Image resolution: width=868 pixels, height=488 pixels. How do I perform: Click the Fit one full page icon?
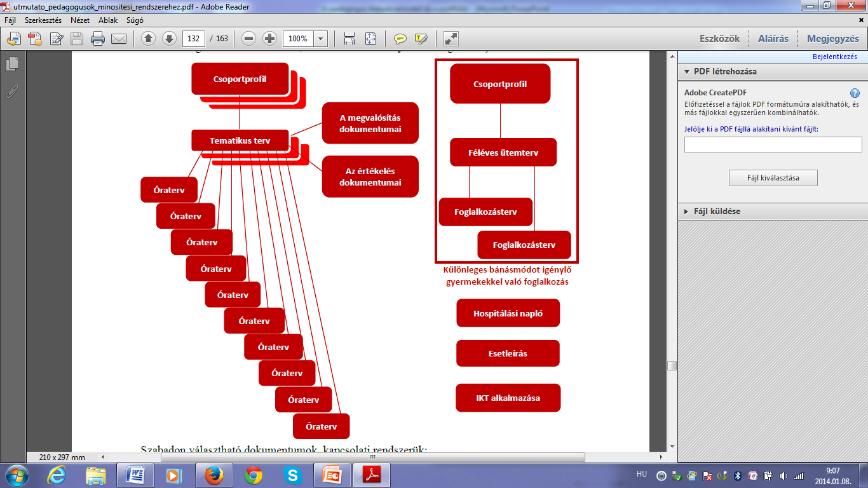click(x=370, y=39)
